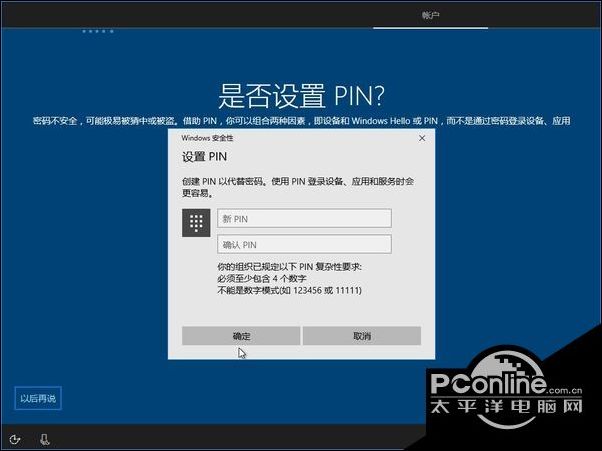
Task: Click the microphone icon in bottom bar
Action: tap(45, 439)
